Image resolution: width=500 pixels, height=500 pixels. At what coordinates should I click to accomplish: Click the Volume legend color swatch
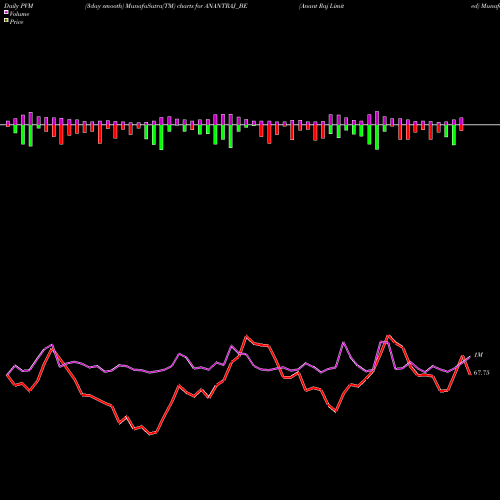point(6,12)
